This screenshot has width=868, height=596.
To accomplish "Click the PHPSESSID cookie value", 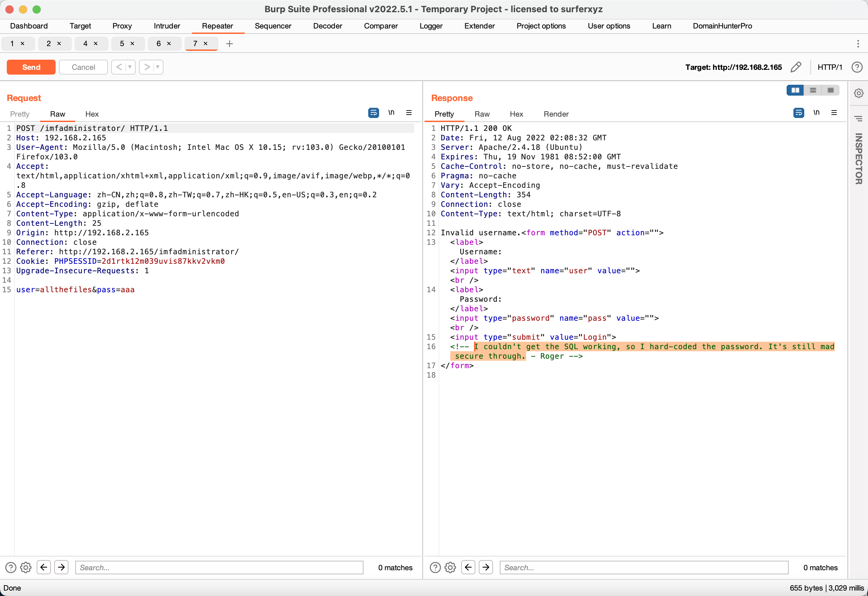I will coord(163,261).
